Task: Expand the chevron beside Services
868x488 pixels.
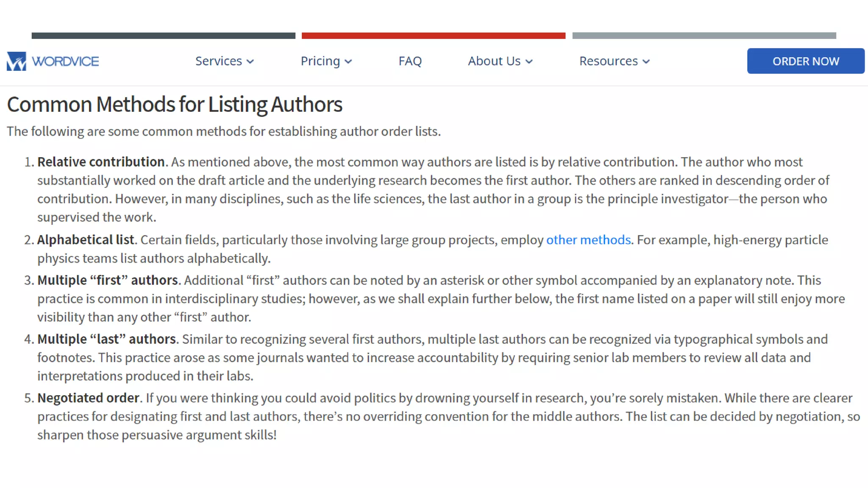Action: [250, 62]
